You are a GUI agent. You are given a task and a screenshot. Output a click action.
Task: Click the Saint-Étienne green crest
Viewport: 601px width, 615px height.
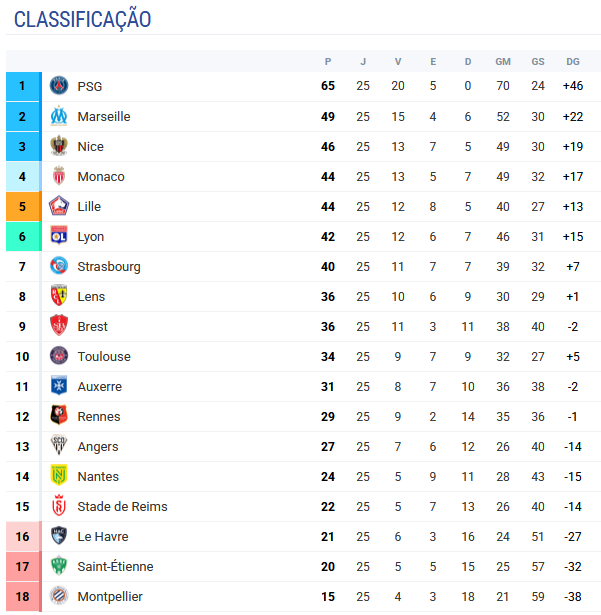59,566
